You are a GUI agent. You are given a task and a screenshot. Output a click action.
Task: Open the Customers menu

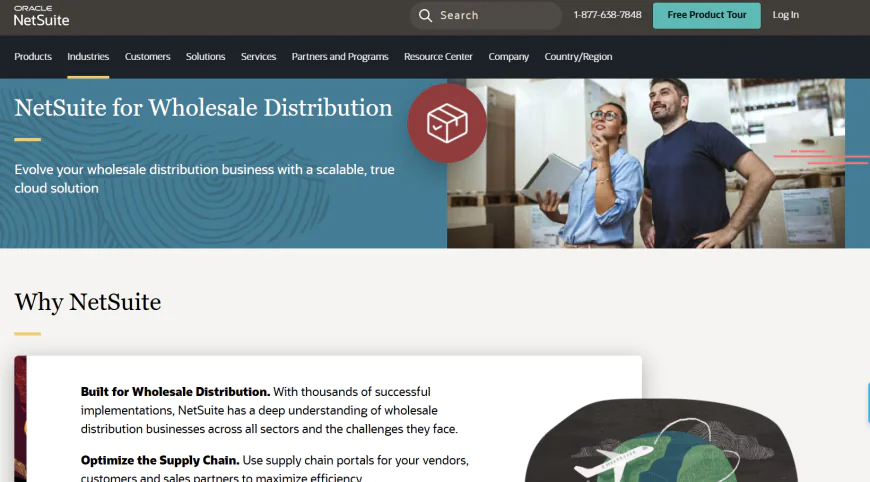point(148,57)
